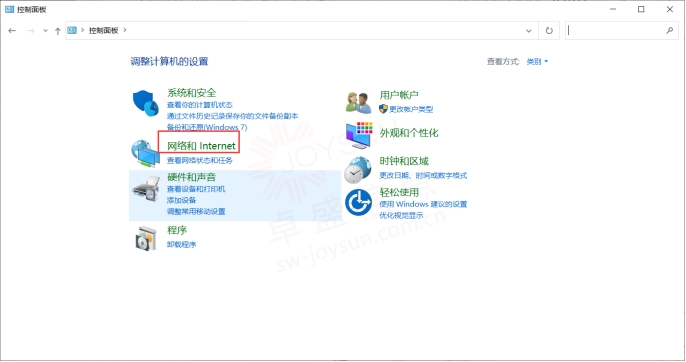Expand the chevron before 控制面板 in address bar
Viewport: 686px width, 362px height.
point(82,30)
